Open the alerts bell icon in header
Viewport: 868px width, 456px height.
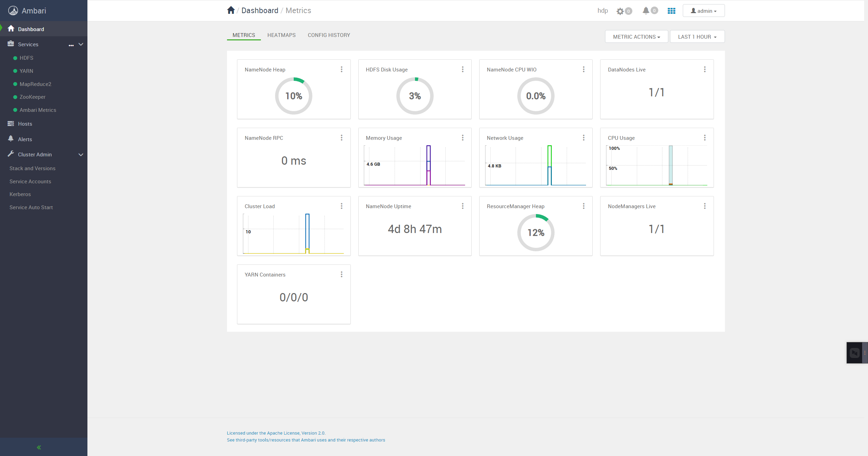[x=646, y=11]
